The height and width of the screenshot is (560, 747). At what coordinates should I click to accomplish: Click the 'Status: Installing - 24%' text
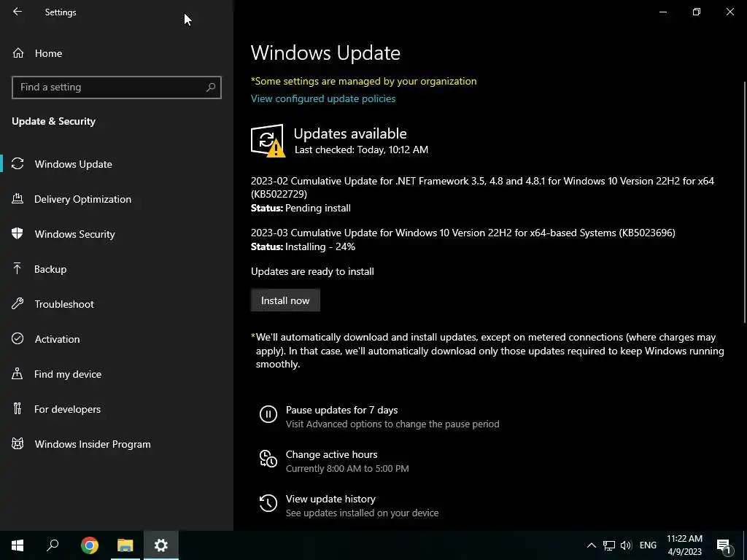(303, 246)
